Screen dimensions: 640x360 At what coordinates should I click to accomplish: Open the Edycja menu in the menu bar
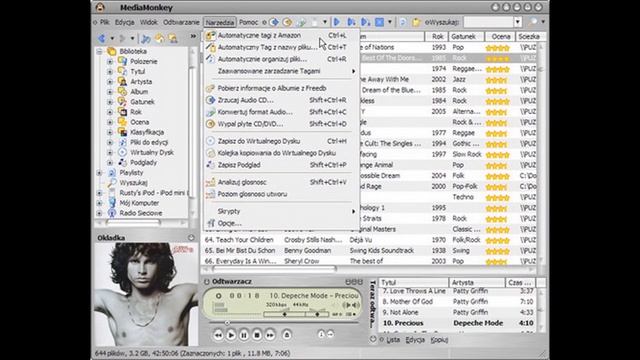tap(124, 22)
